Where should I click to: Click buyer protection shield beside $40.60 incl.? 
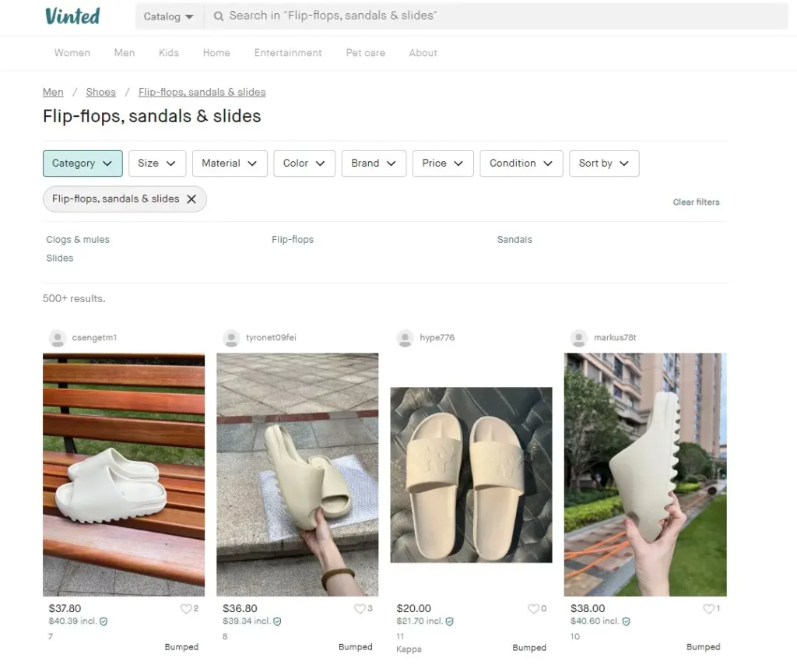[627, 621]
